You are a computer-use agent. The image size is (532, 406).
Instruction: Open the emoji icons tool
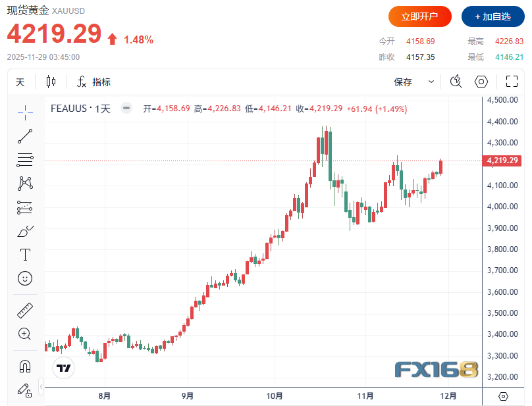tap(25, 278)
